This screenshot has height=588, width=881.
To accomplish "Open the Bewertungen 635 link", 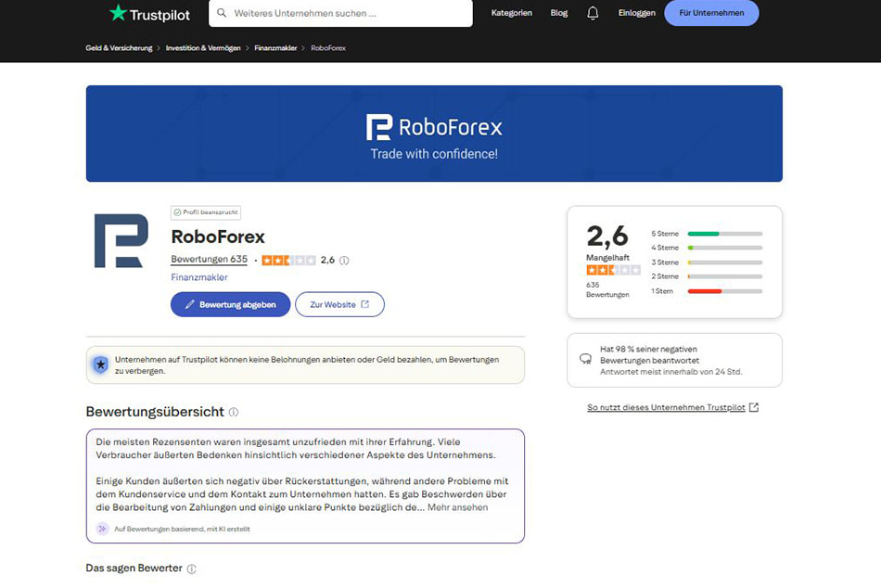I will coord(209,259).
